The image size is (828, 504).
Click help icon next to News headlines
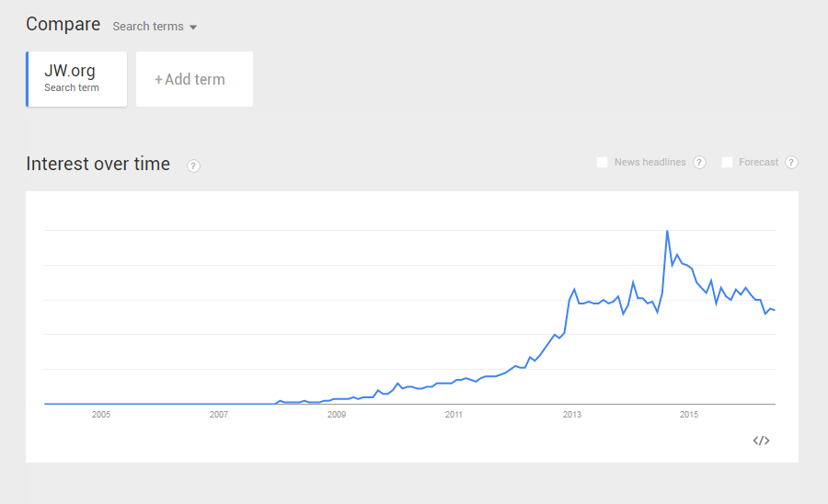(699, 163)
